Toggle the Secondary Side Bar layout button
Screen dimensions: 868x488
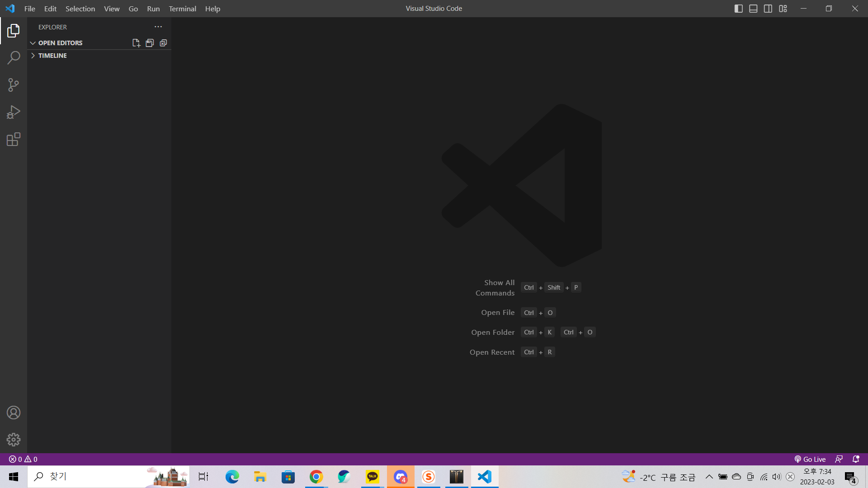point(768,9)
